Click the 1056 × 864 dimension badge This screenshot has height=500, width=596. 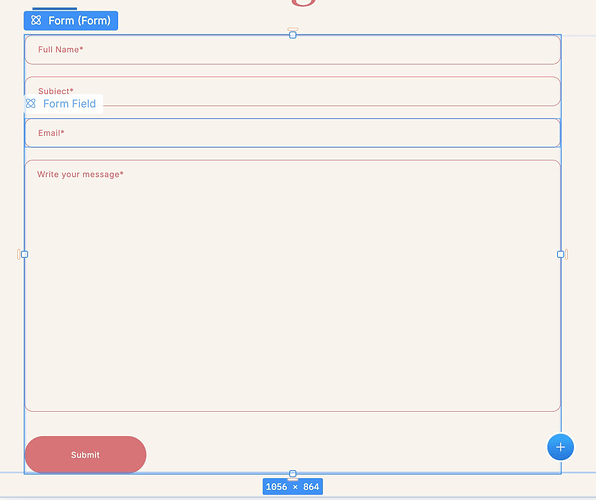point(293,487)
